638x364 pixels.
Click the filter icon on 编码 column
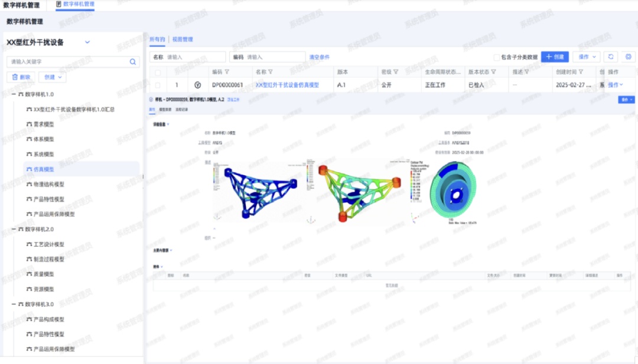[x=227, y=72]
